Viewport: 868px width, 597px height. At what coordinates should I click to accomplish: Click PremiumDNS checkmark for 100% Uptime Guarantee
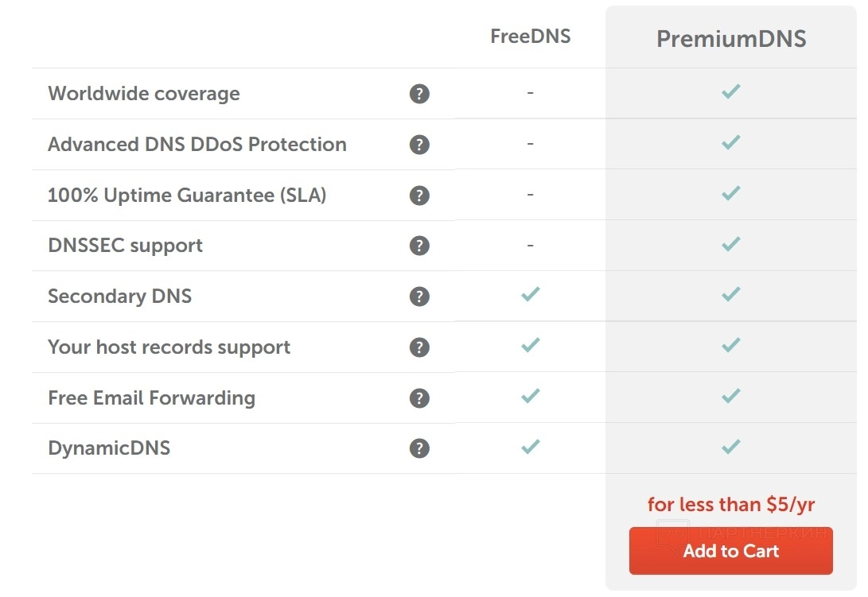[x=730, y=193]
